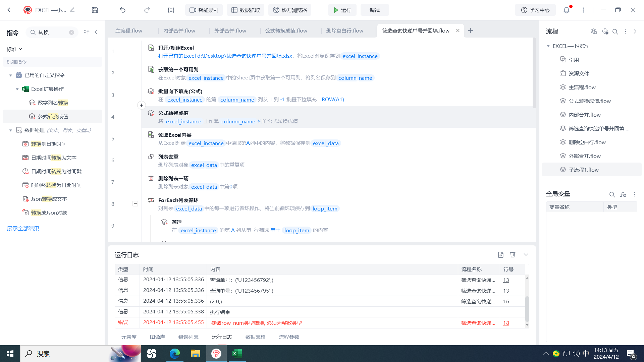Open the 错误列表 bottom tab
The image size is (644, 362).
click(x=189, y=337)
